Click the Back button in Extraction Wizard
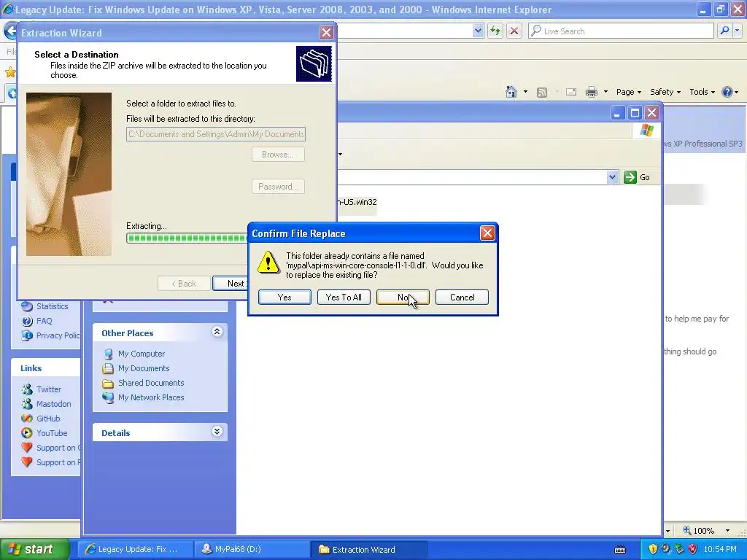The image size is (747, 560). 184,284
